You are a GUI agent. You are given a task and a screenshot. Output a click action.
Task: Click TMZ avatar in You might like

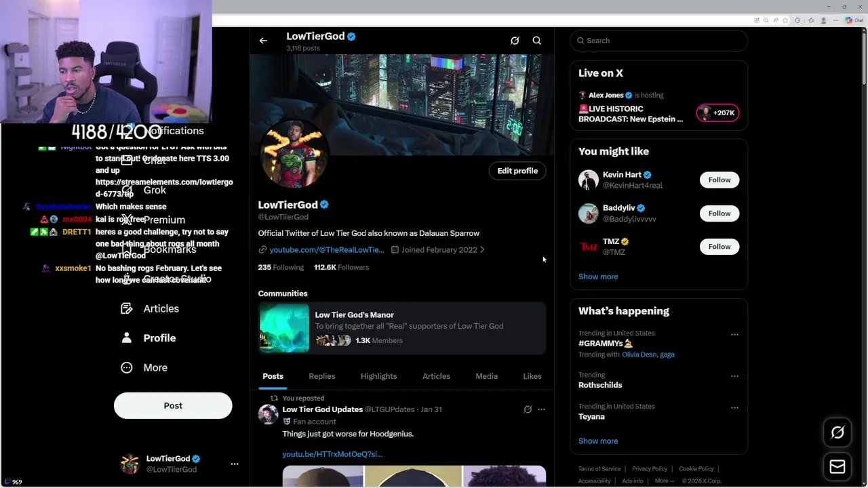[x=589, y=247]
